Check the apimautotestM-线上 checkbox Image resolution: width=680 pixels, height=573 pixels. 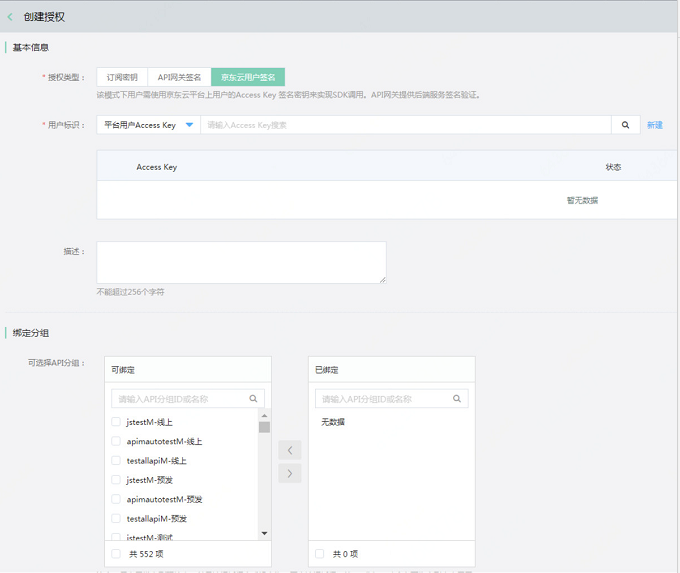[x=116, y=441]
